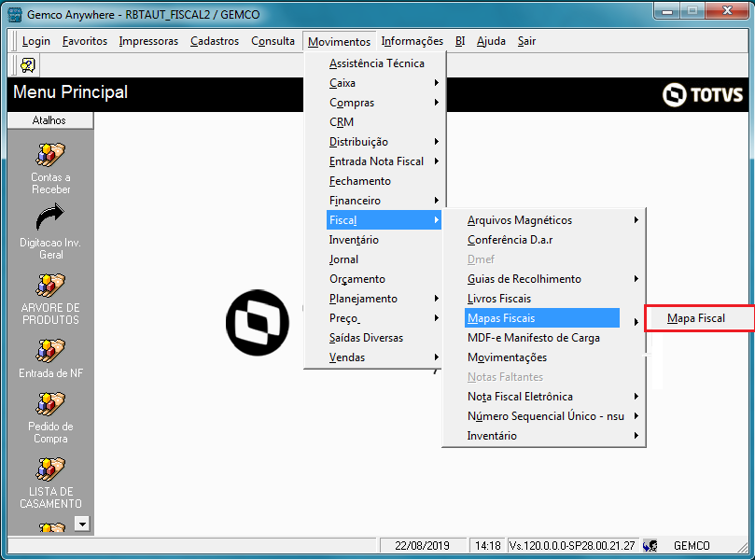Expand the Preço submenu
This screenshot has width=755, height=560.
tap(384, 317)
